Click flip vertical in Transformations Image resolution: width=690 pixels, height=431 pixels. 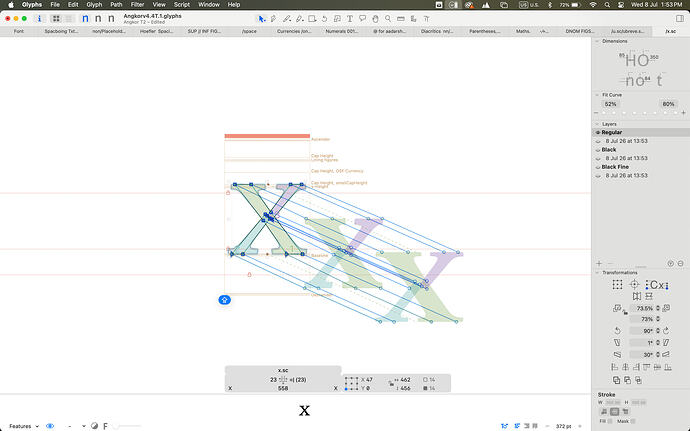(x=649, y=296)
